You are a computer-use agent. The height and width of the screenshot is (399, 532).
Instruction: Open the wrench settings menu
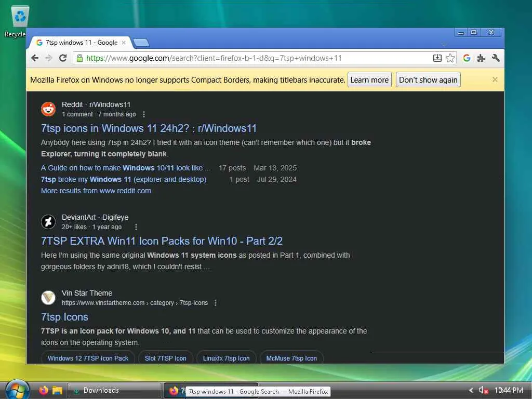[495, 58]
